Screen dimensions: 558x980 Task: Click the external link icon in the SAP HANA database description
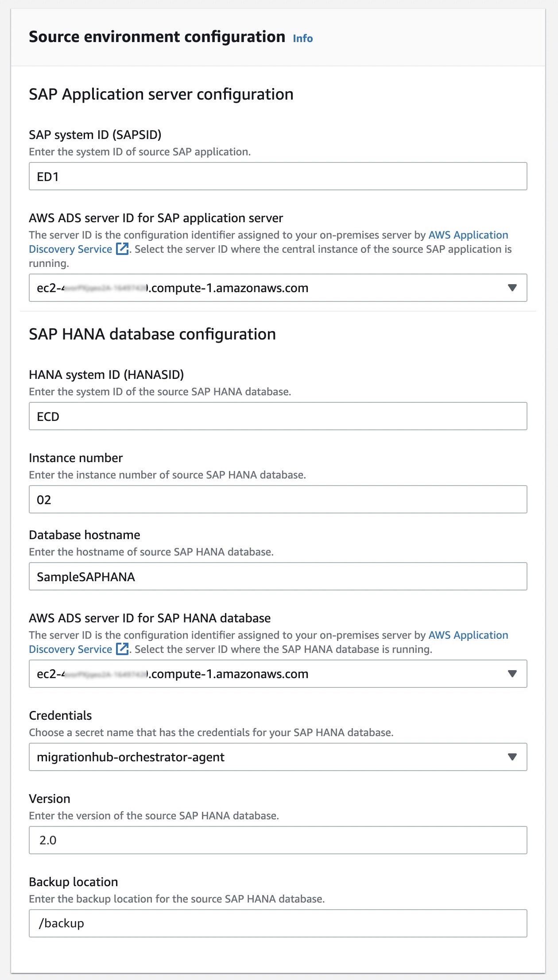(x=122, y=649)
